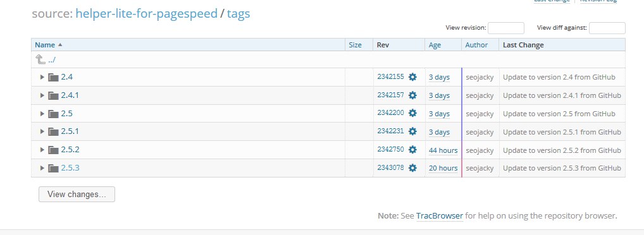644x235 pixels.
Task: Click the folder icon for tag 2.4.1
Action: click(53, 95)
